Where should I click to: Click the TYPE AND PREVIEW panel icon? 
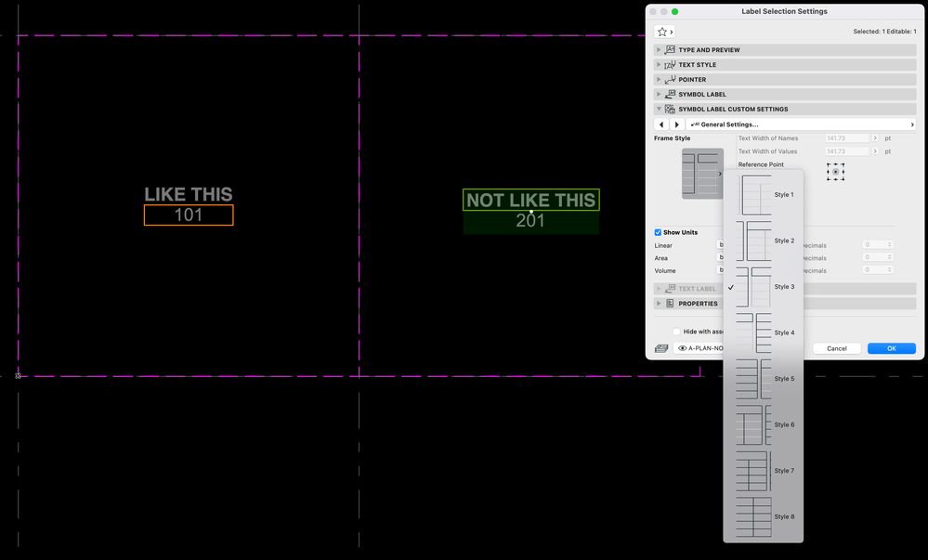point(671,49)
